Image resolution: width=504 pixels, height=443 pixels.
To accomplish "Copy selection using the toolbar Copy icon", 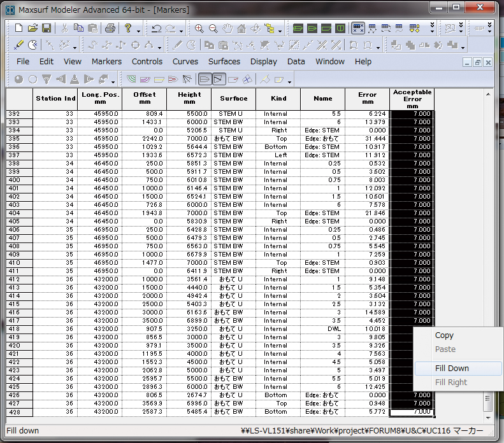I will click(x=78, y=28).
